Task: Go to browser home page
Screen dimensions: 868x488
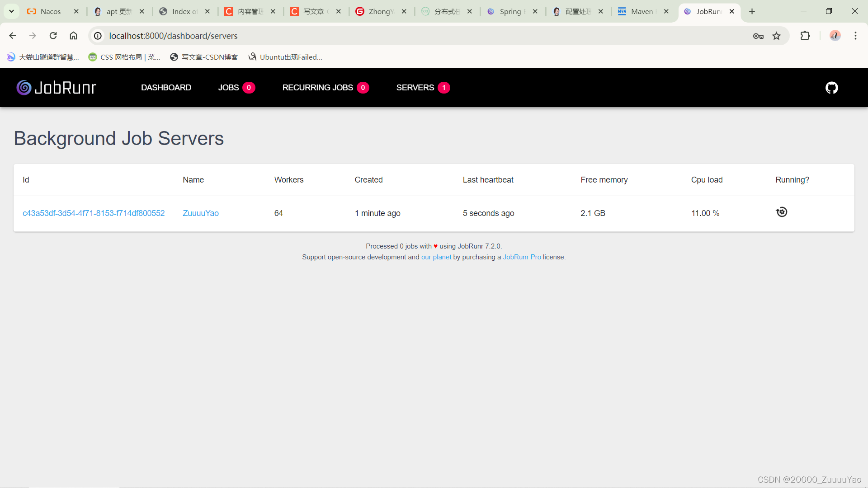Action: pyautogui.click(x=73, y=36)
